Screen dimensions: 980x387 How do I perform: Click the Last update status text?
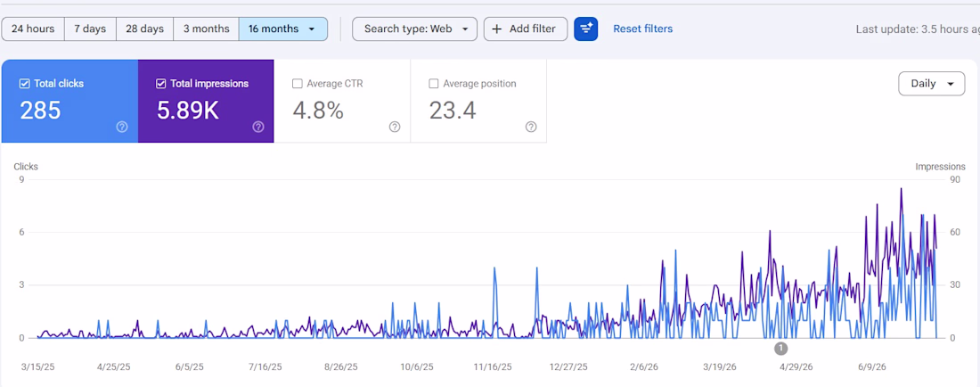point(918,29)
